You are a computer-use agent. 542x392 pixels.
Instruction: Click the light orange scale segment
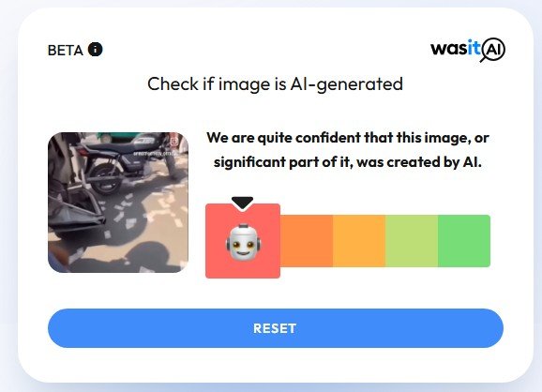pyautogui.click(x=359, y=241)
